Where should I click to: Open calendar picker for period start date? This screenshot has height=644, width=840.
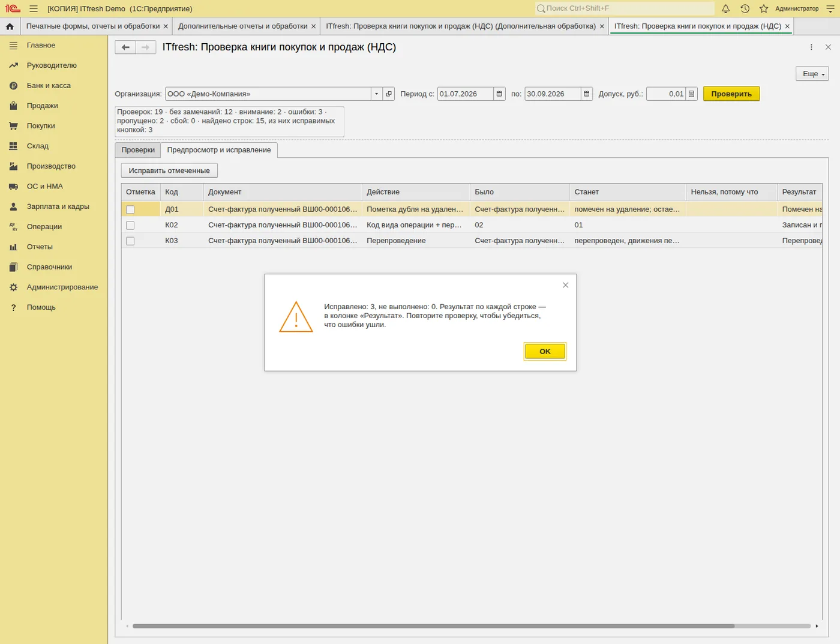tap(499, 94)
